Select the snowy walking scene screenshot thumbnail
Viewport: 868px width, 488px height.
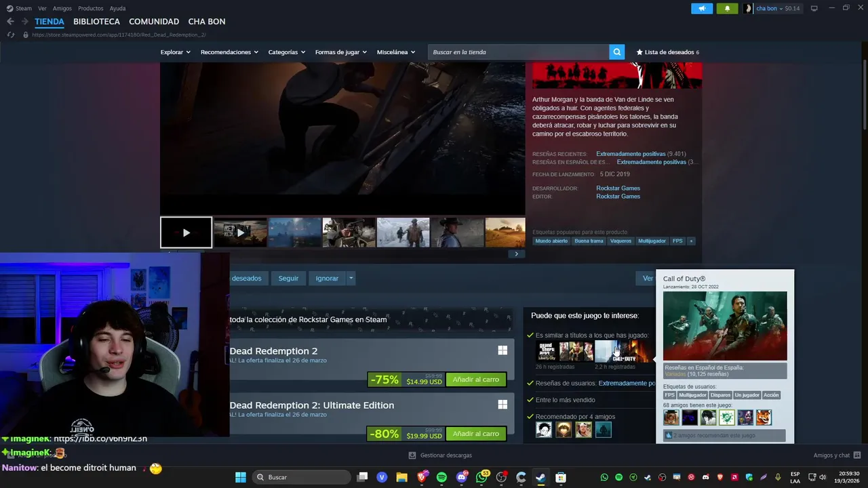(x=403, y=232)
